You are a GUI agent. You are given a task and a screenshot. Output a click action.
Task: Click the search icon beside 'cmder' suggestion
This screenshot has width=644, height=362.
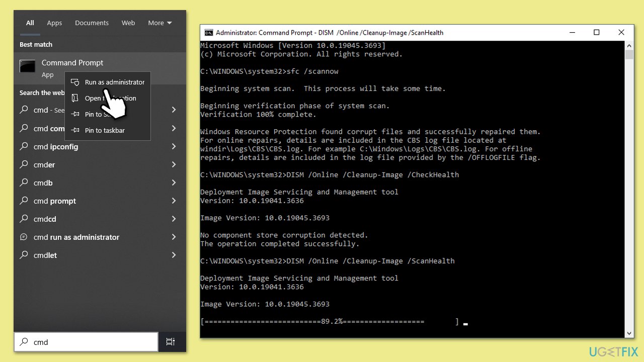24,164
